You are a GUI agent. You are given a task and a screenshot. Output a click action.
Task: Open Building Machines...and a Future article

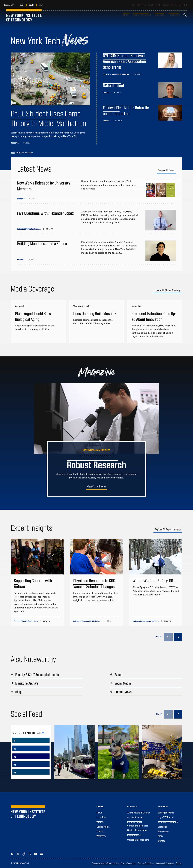point(42,244)
